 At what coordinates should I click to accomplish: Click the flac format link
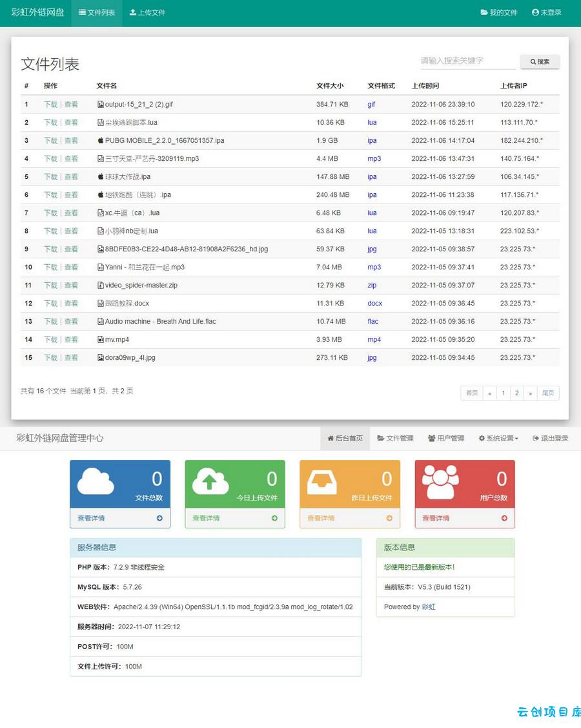(372, 322)
